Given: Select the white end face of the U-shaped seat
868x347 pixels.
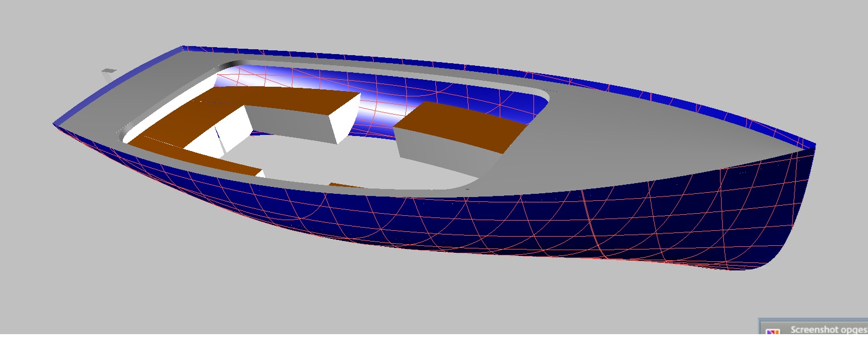Looking at the screenshot, I should (344, 119).
